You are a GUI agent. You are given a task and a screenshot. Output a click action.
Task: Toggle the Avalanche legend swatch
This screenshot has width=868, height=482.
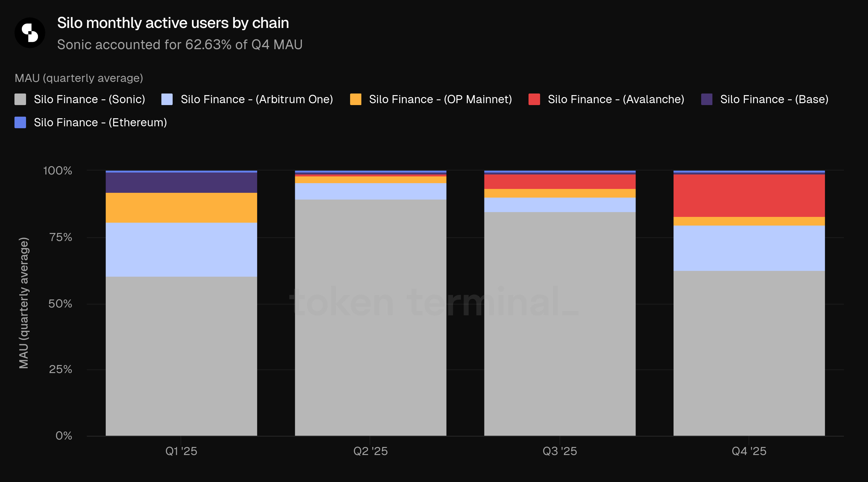[x=534, y=99]
